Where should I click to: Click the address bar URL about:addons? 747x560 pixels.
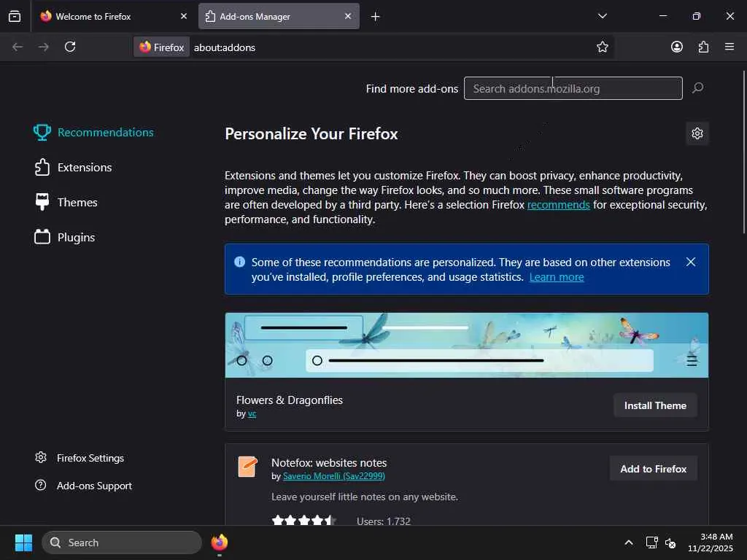pyautogui.click(x=225, y=47)
